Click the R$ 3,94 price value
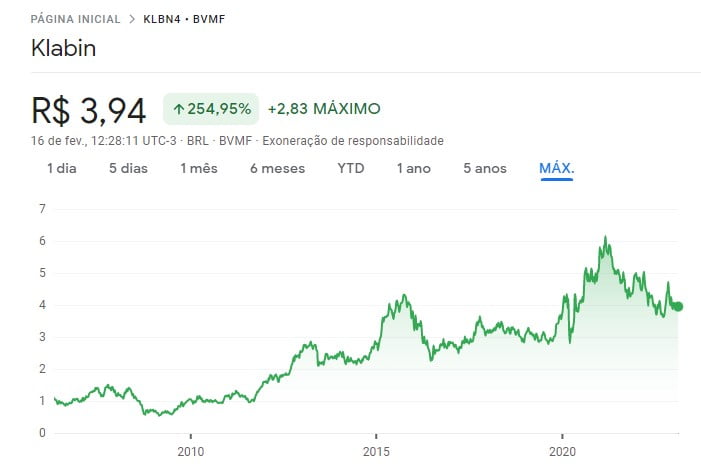 89,109
